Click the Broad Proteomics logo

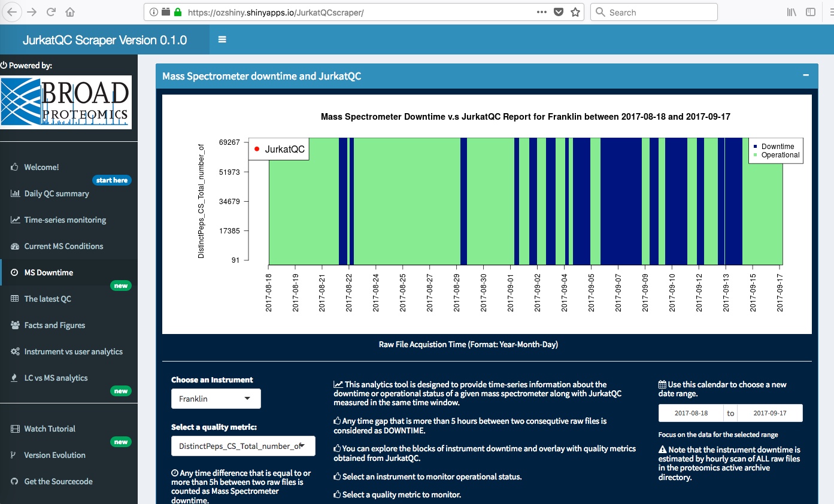[66, 102]
